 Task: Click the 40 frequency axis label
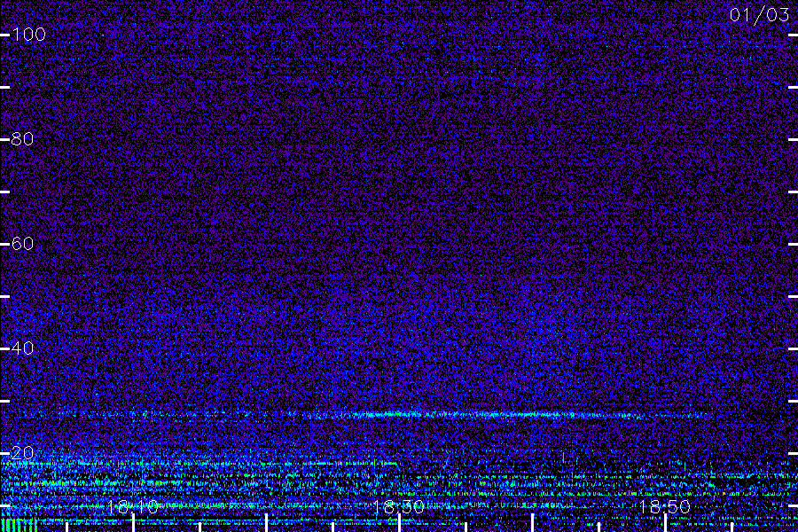click(22, 348)
